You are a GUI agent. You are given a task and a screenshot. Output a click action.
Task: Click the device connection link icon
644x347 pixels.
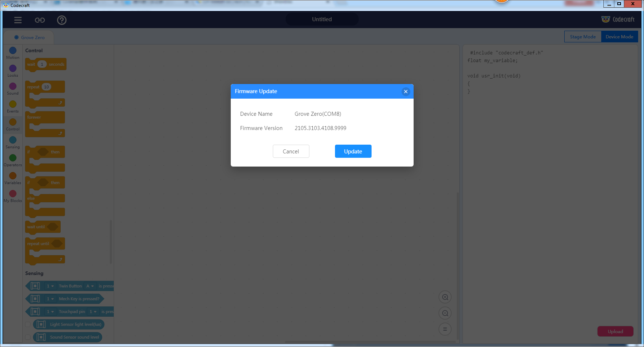[x=40, y=20]
